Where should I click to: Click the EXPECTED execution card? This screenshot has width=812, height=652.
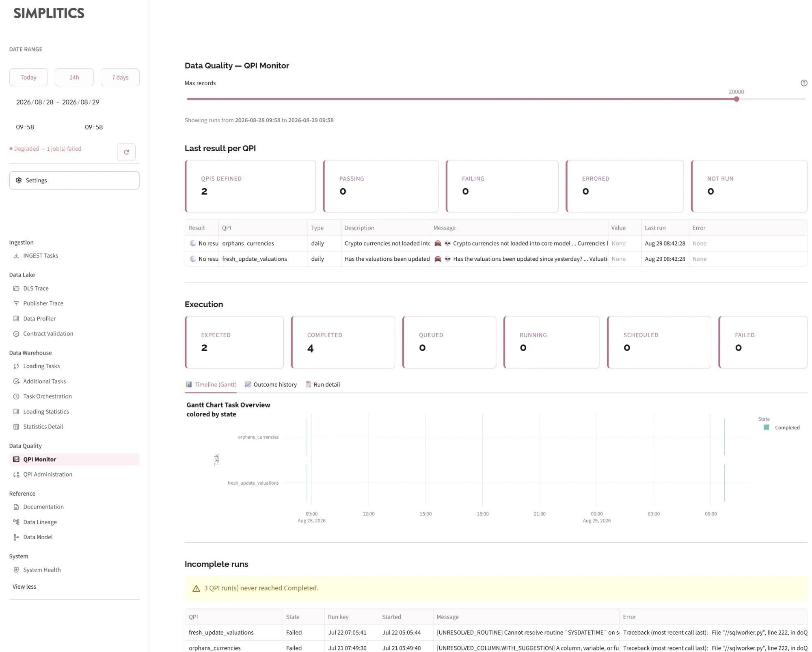(x=234, y=342)
